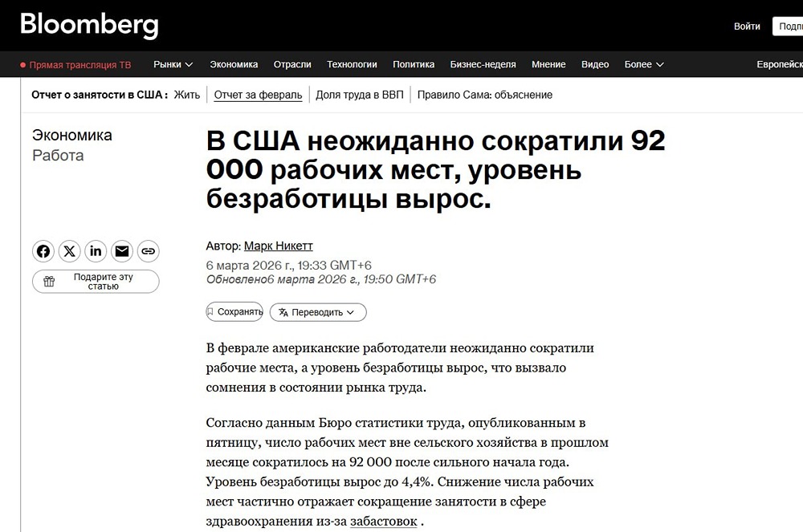Open the 'Технологии' menu item
Viewport: 803px width, 532px height.
coord(353,64)
